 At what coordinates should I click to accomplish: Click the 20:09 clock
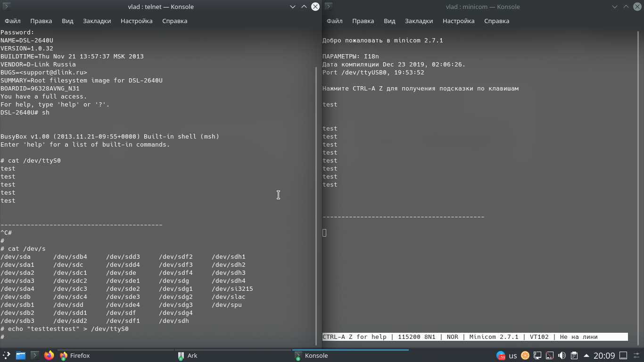click(x=604, y=355)
